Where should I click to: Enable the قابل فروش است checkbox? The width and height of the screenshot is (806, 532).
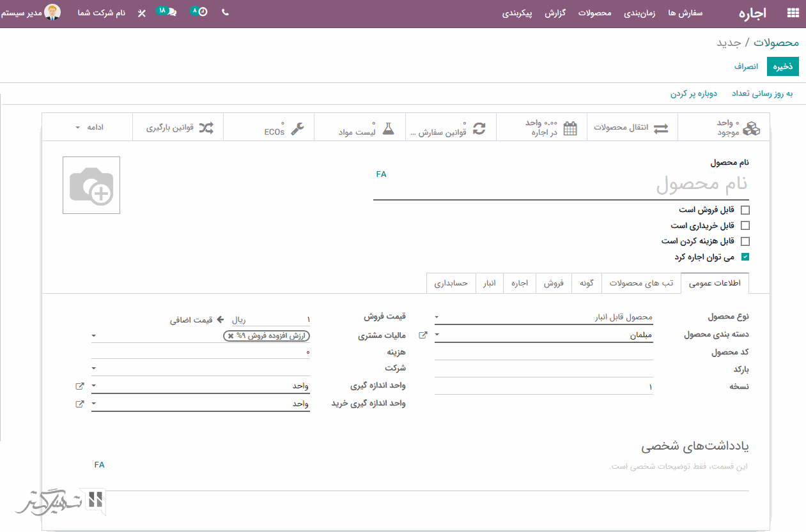point(745,209)
